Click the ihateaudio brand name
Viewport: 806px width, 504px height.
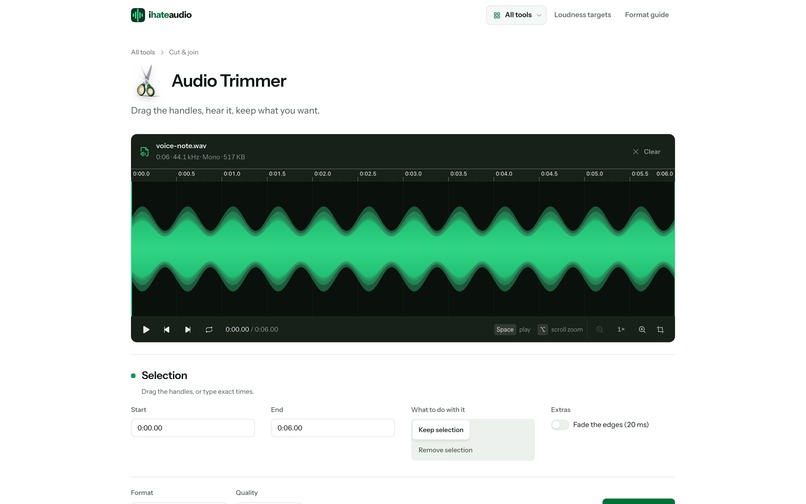pyautogui.click(x=170, y=15)
